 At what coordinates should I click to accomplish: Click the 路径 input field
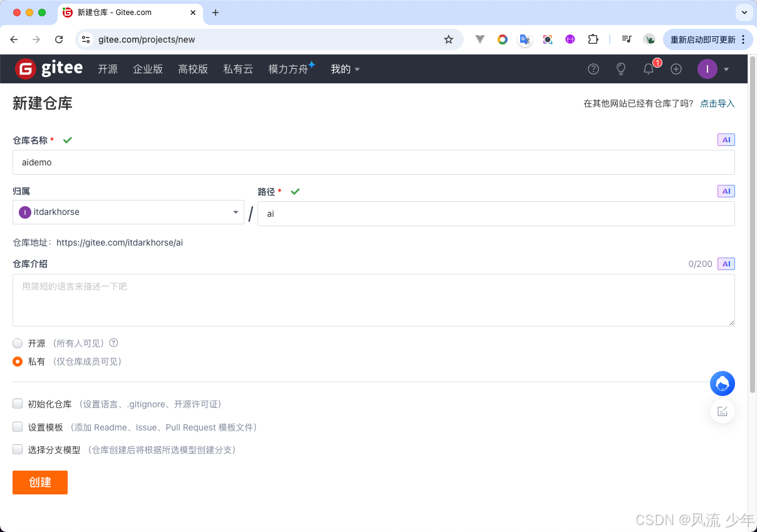496,214
